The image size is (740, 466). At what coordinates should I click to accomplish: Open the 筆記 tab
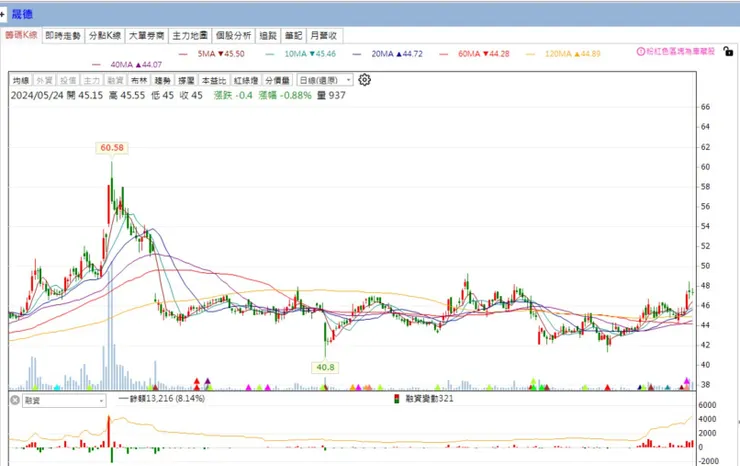tap(293, 36)
